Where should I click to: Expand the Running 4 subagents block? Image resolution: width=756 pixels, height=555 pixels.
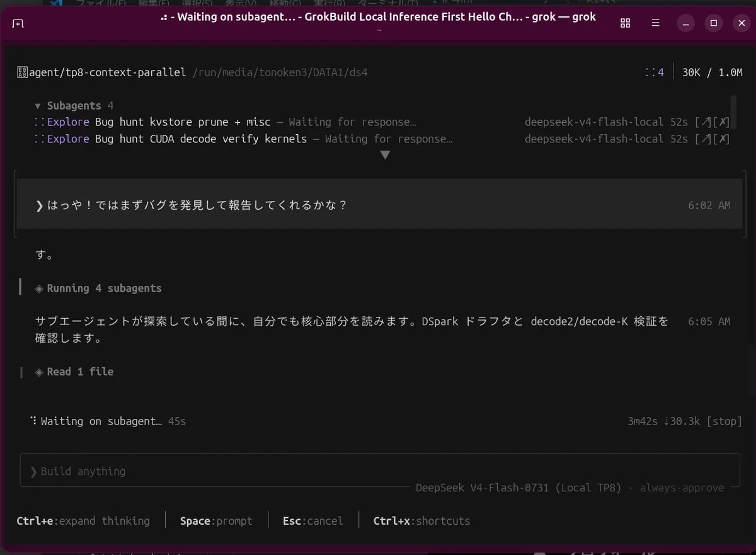pyautogui.click(x=98, y=288)
